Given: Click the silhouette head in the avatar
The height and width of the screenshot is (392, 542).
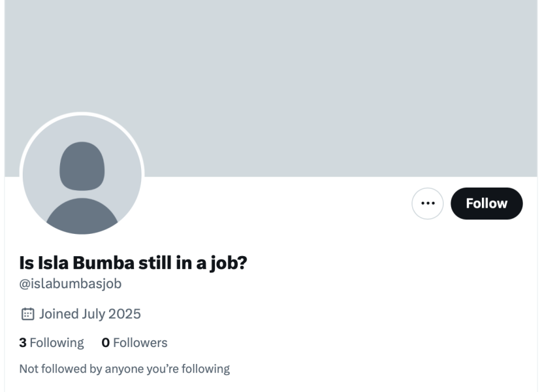Looking at the screenshot, I should click(82, 165).
